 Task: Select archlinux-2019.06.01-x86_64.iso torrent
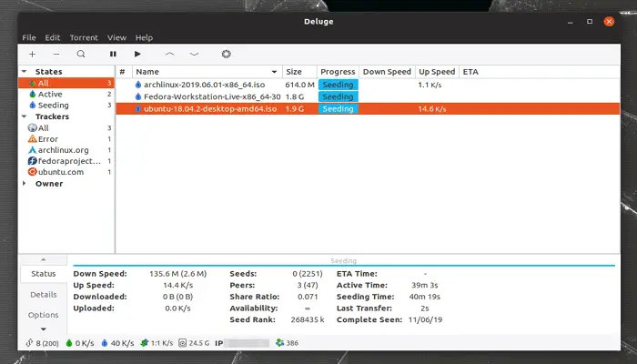click(368, 85)
